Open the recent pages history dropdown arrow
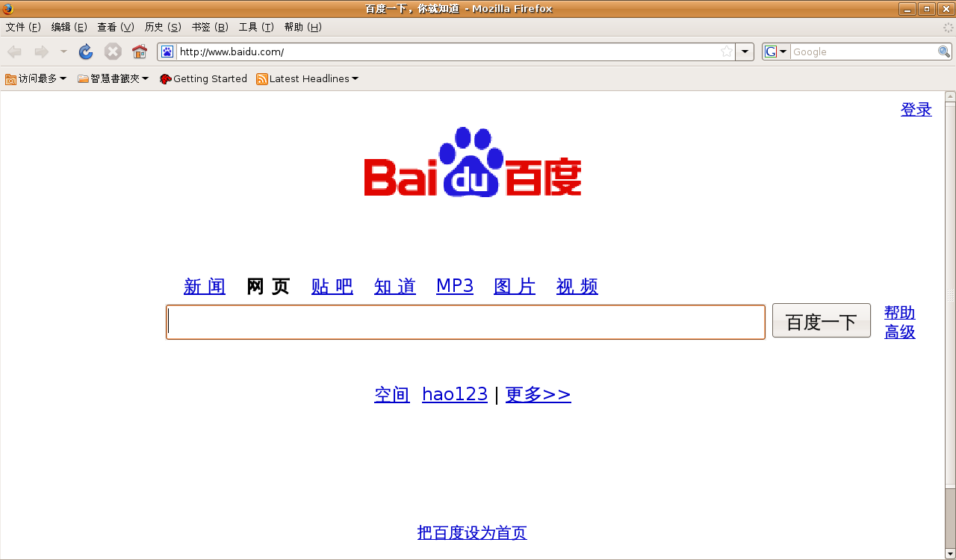The width and height of the screenshot is (956, 560). (63, 52)
